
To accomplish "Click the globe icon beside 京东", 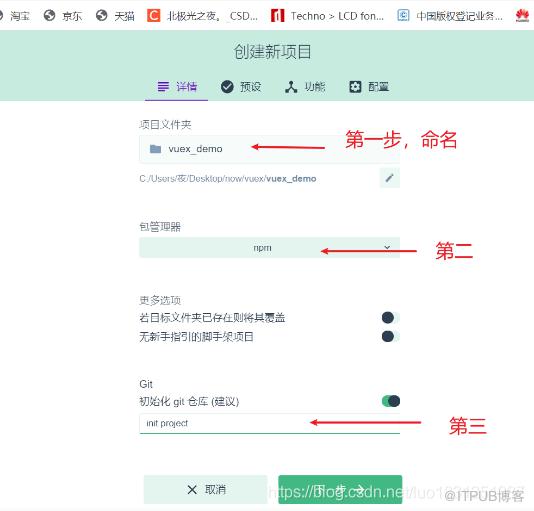I will (x=50, y=15).
